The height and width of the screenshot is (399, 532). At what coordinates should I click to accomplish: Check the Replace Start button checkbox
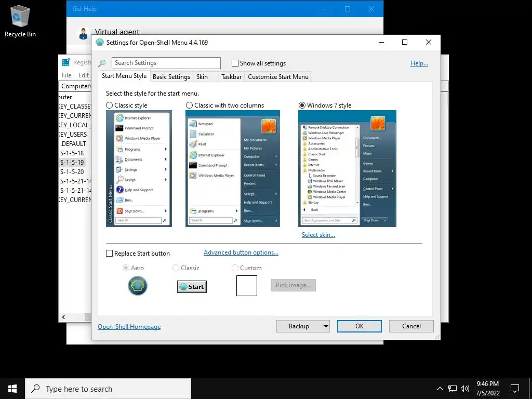click(109, 254)
